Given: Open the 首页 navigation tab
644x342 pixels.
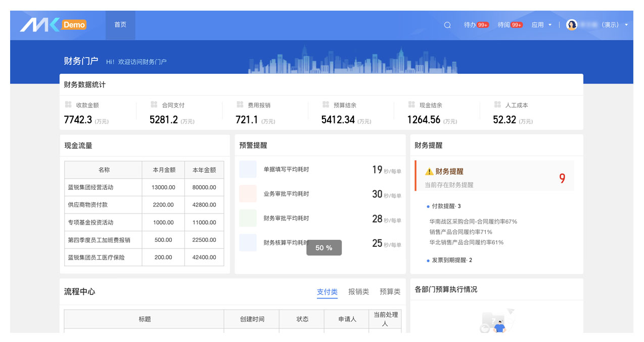Looking at the screenshot, I should point(120,25).
